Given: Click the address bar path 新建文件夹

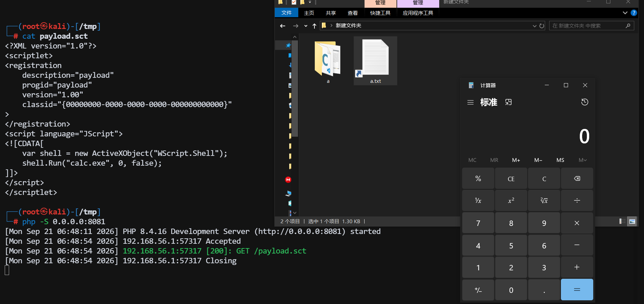Looking at the screenshot, I should 348,26.
